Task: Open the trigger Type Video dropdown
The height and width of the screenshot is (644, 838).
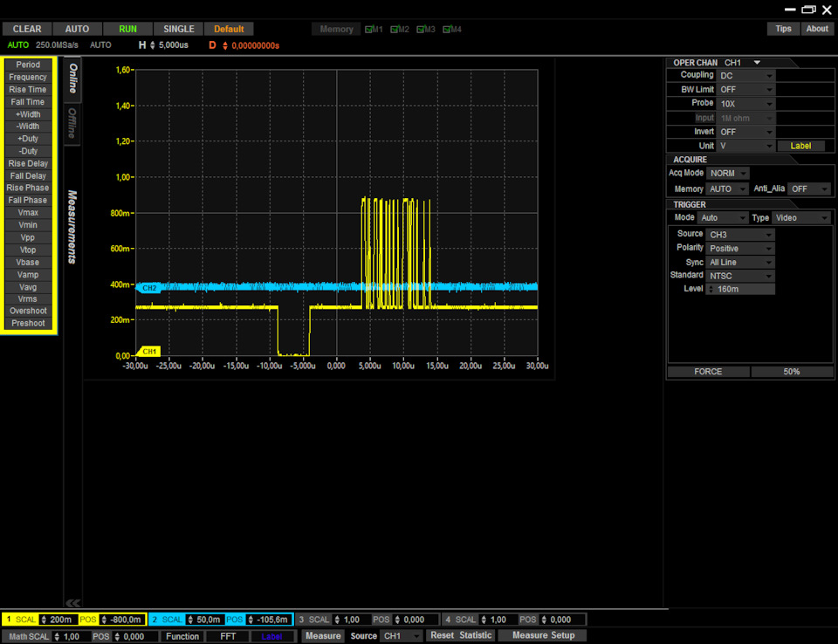Action: 801,218
